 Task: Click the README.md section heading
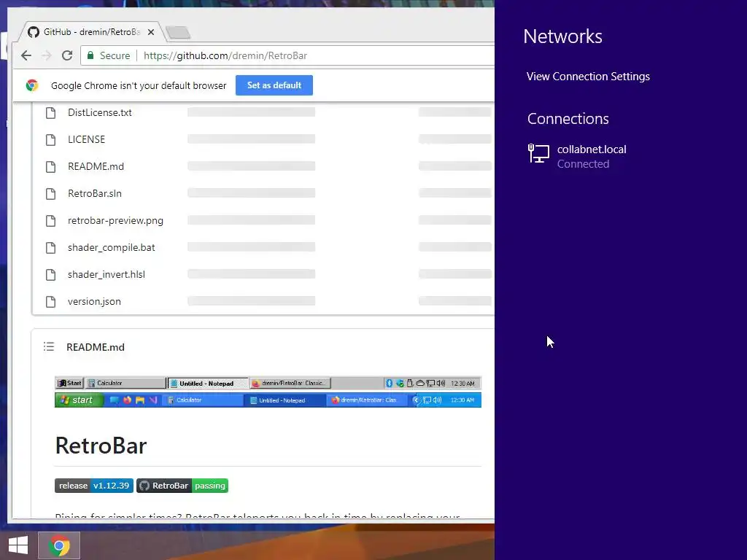coord(96,347)
